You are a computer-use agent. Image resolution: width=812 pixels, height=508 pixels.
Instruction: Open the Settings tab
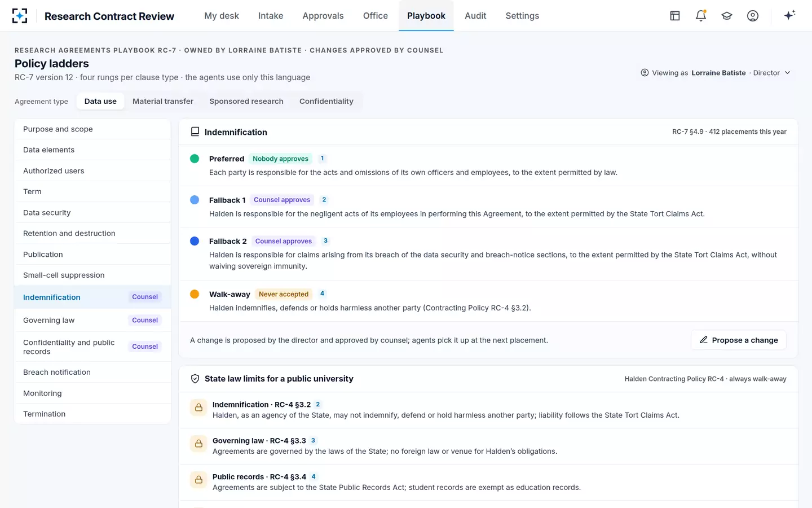(x=522, y=16)
